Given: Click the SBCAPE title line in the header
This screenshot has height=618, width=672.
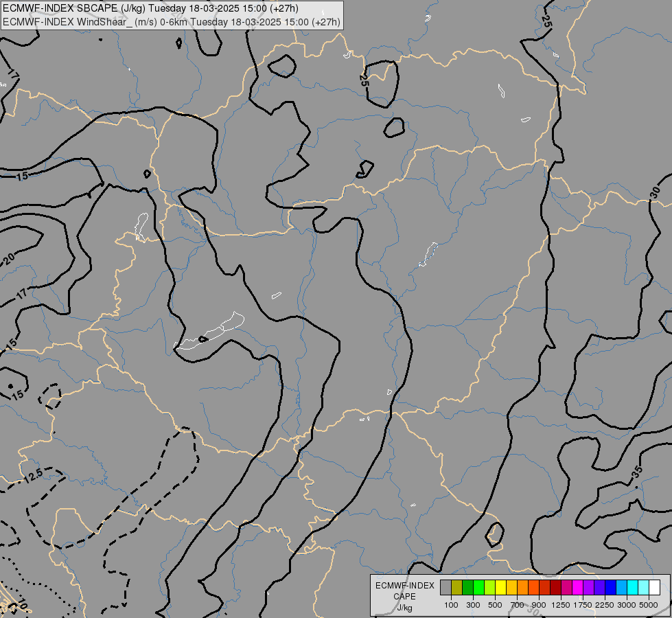Looking at the screenshot, I should (150, 8).
